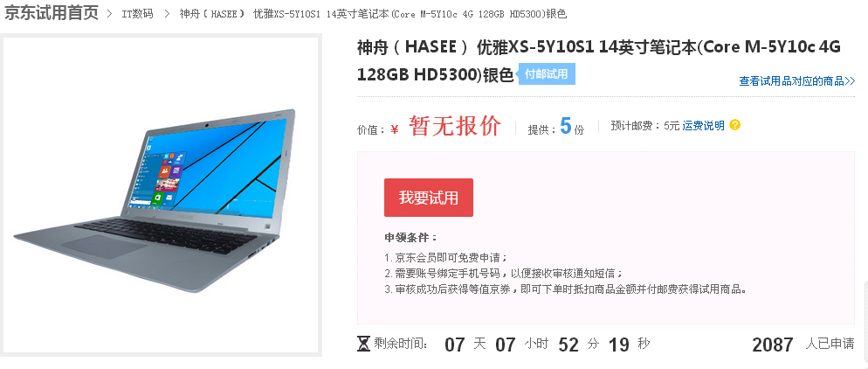Click the red ¥ currency symbol

pos(394,129)
